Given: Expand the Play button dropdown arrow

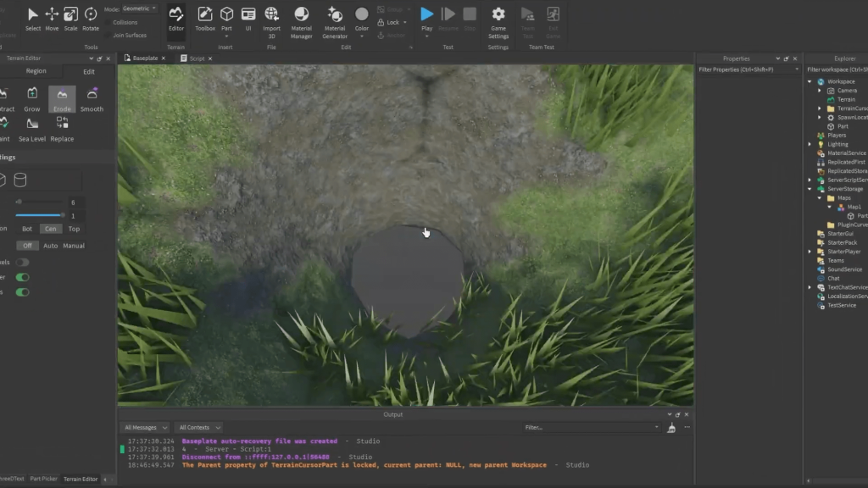Looking at the screenshot, I should point(426,36).
